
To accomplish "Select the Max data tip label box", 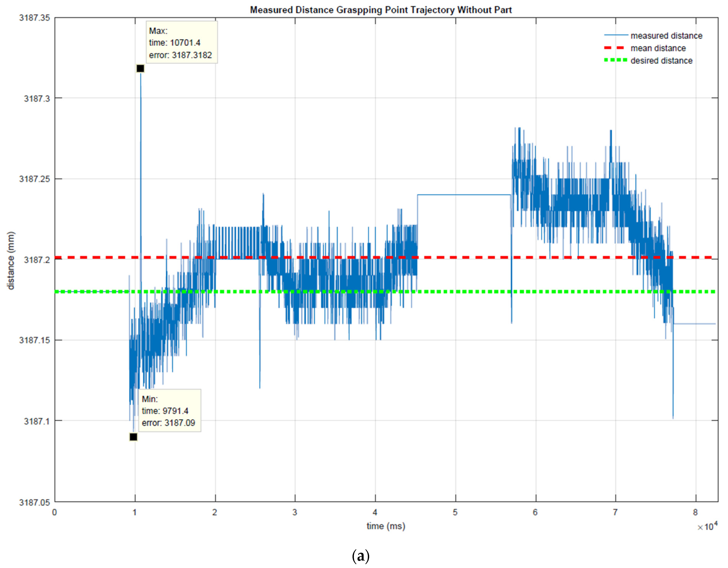I will 182,42.
